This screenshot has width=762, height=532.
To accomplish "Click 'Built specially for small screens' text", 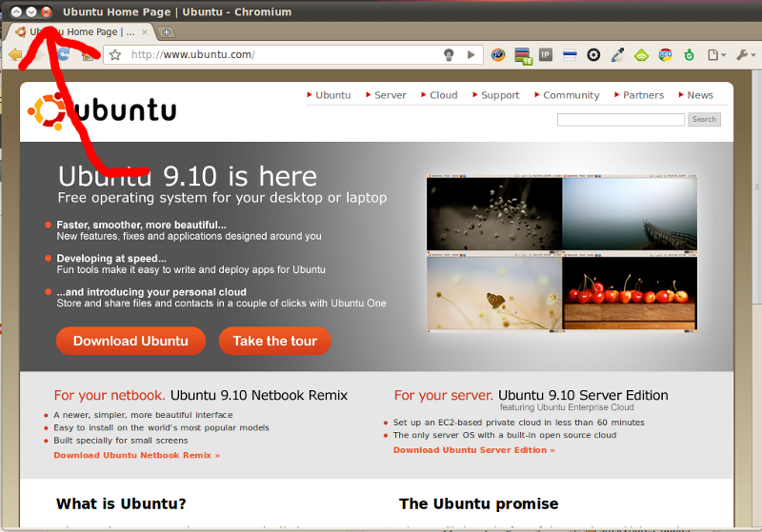I will pos(121,441).
